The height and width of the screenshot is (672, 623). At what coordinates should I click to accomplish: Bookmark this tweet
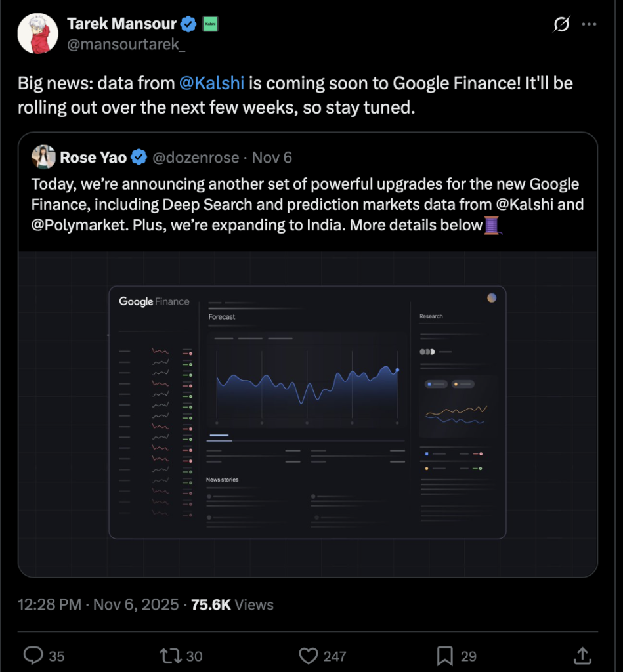click(444, 655)
